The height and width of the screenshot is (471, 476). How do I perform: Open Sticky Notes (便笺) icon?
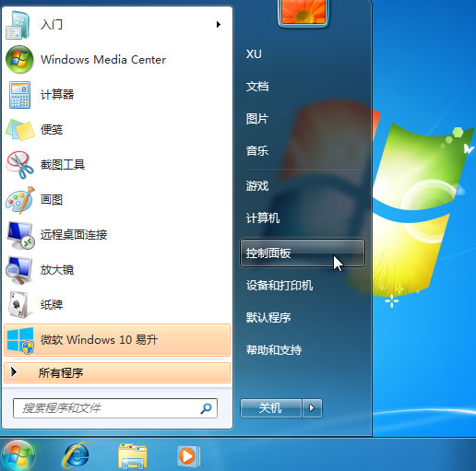[20, 130]
